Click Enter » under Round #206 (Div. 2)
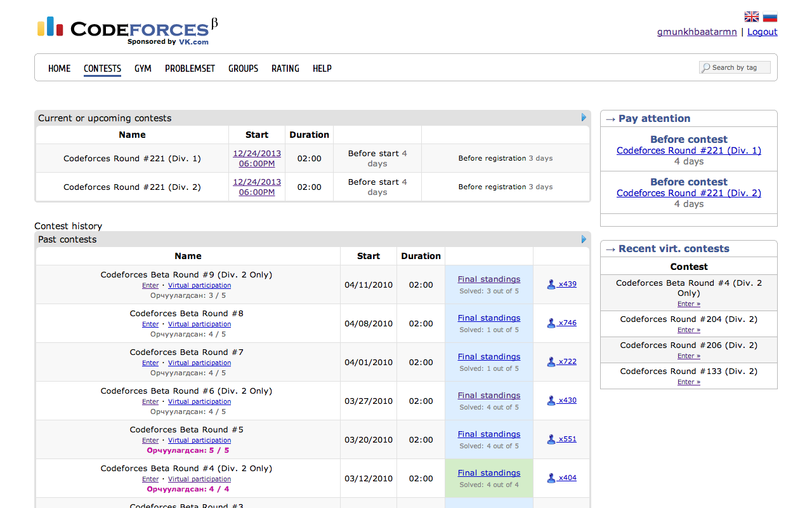Screen dimensions: 812x508 click(689, 356)
